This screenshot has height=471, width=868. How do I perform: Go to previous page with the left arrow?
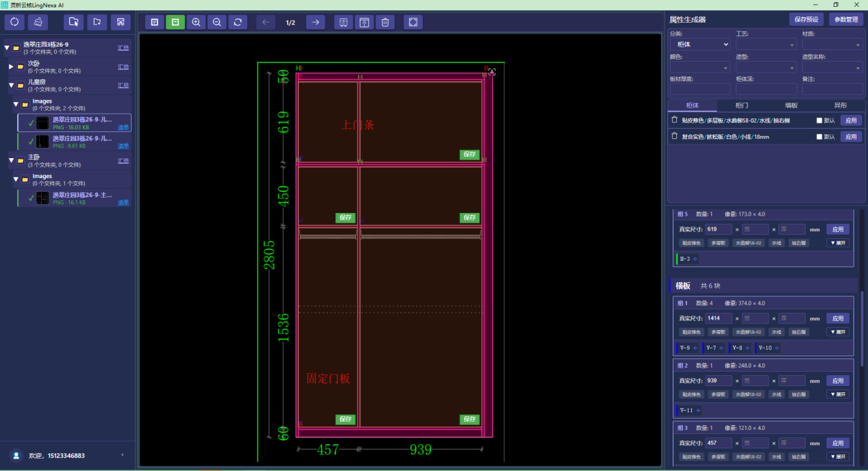(266, 23)
